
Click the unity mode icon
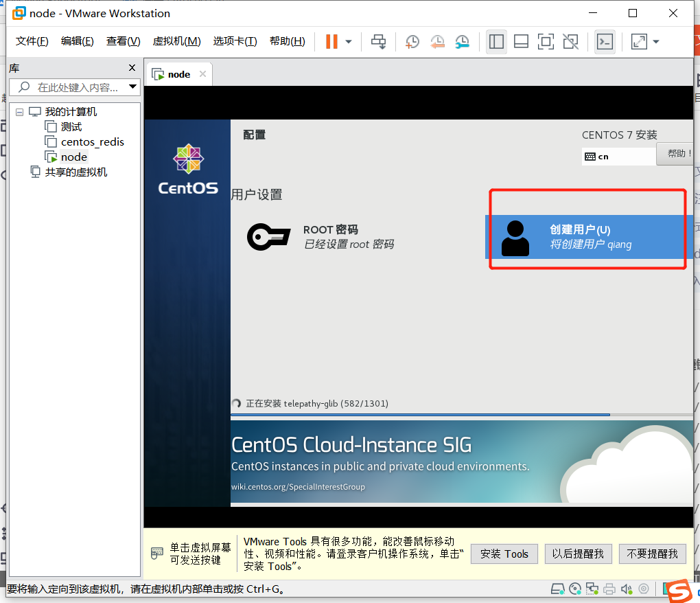coord(570,42)
